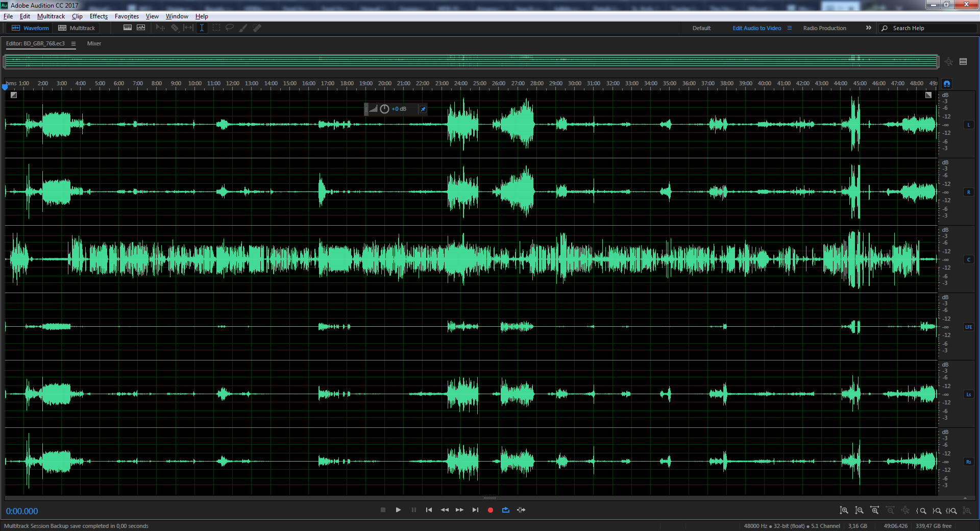Select the Radio Production workspace
980x531 pixels.
point(824,28)
